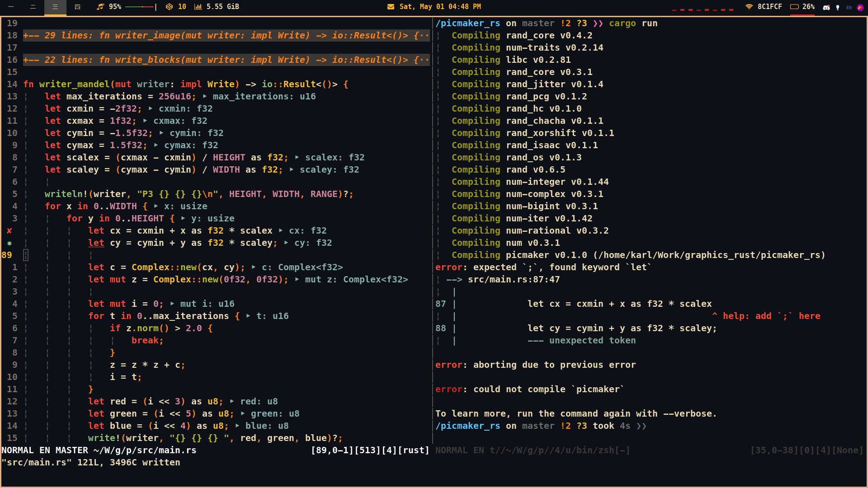Click src/main.rs:87:47 error location
Screen dimensions: 868x488
tap(514, 280)
